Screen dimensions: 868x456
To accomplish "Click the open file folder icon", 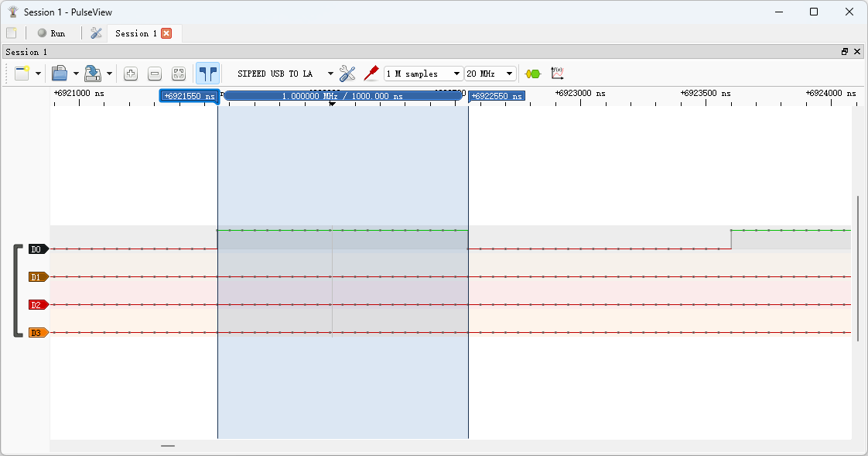I will (x=60, y=74).
